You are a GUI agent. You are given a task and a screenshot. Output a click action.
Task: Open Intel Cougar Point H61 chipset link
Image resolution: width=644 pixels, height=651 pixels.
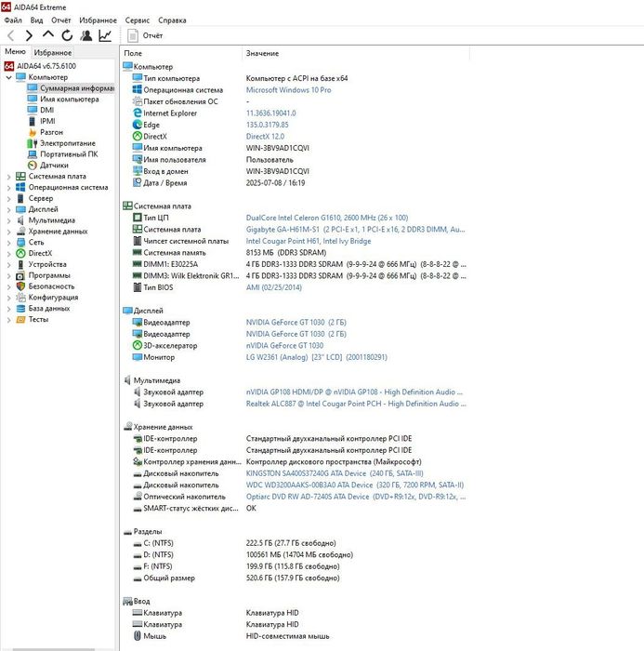(309, 241)
